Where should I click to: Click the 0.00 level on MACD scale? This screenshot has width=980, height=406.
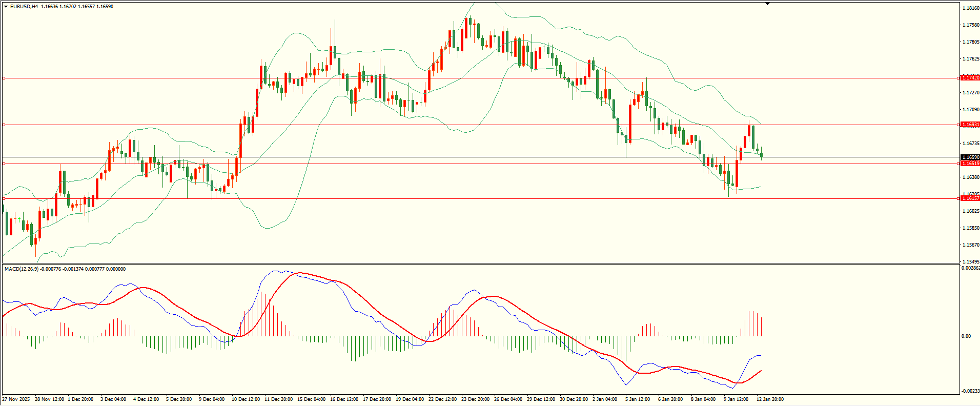pos(966,336)
